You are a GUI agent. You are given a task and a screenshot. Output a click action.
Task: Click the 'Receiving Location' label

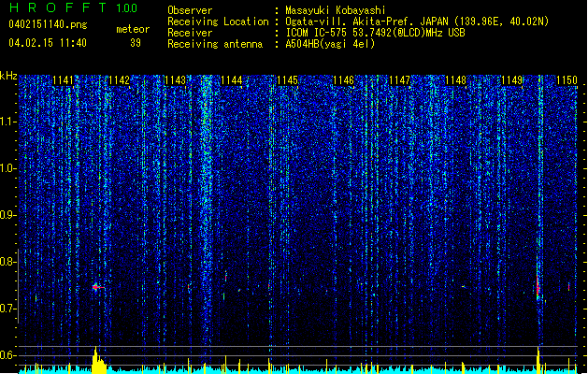pyautogui.click(x=218, y=22)
